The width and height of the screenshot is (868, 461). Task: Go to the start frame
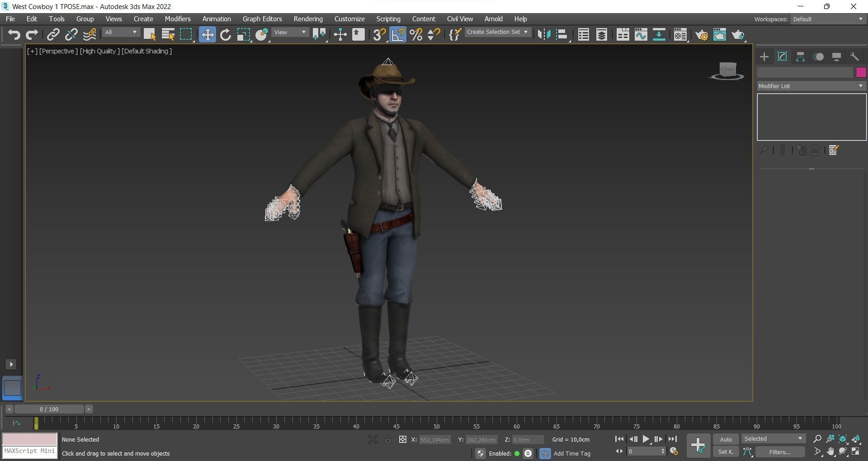[x=619, y=439]
